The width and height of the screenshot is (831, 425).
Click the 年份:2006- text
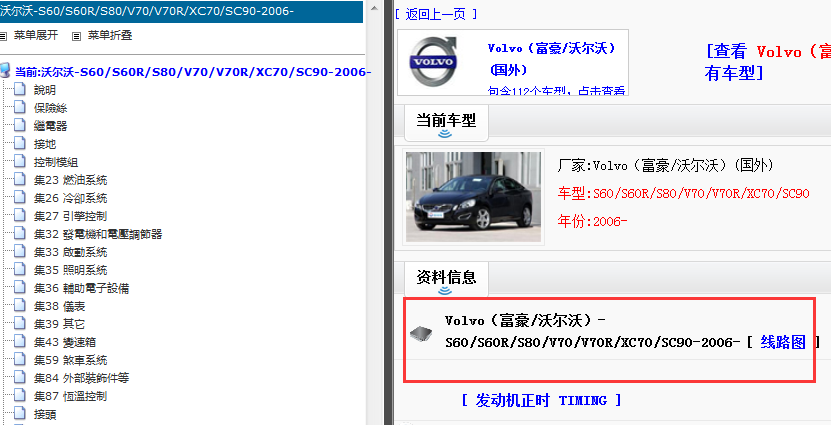[592, 221]
